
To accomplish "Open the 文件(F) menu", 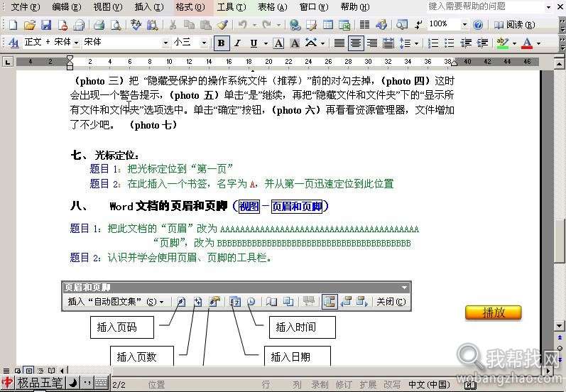I will coord(26,7).
